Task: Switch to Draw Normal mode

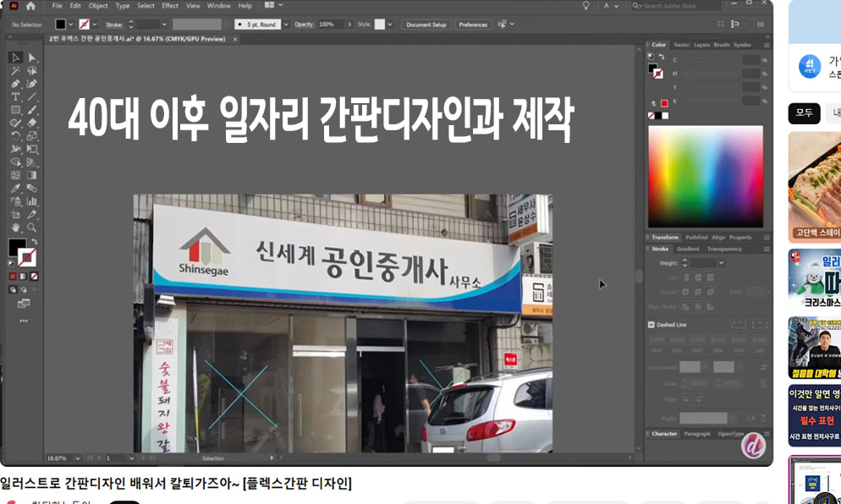Action: [x=13, y=290]
